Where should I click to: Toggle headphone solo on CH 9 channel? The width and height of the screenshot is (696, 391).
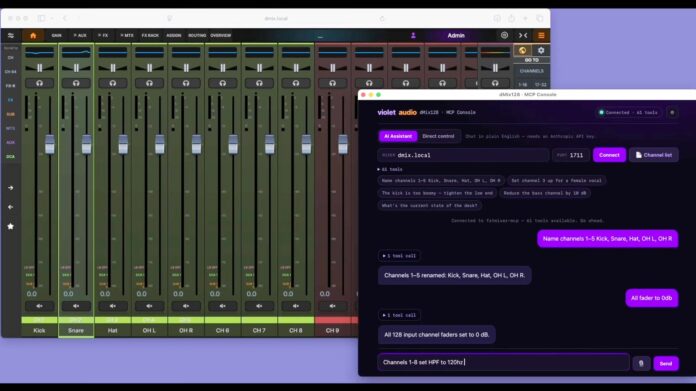click(332, 83)
